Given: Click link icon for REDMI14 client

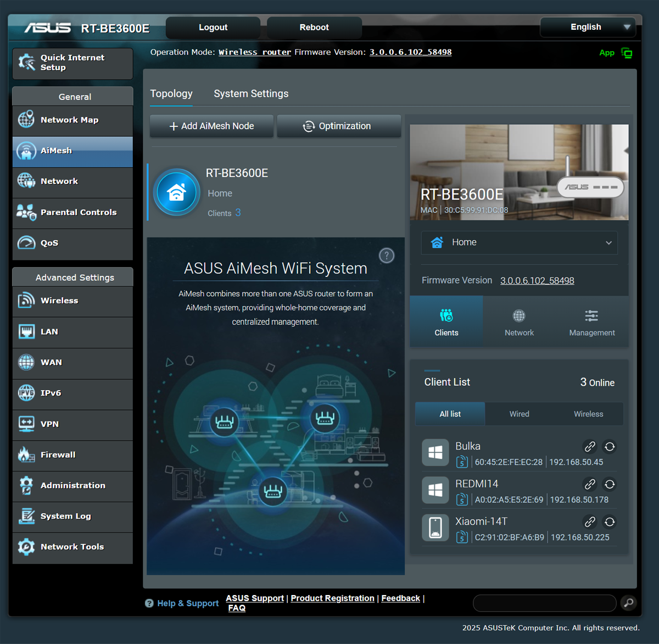Looking at the screenshot, I should [590, 484].
